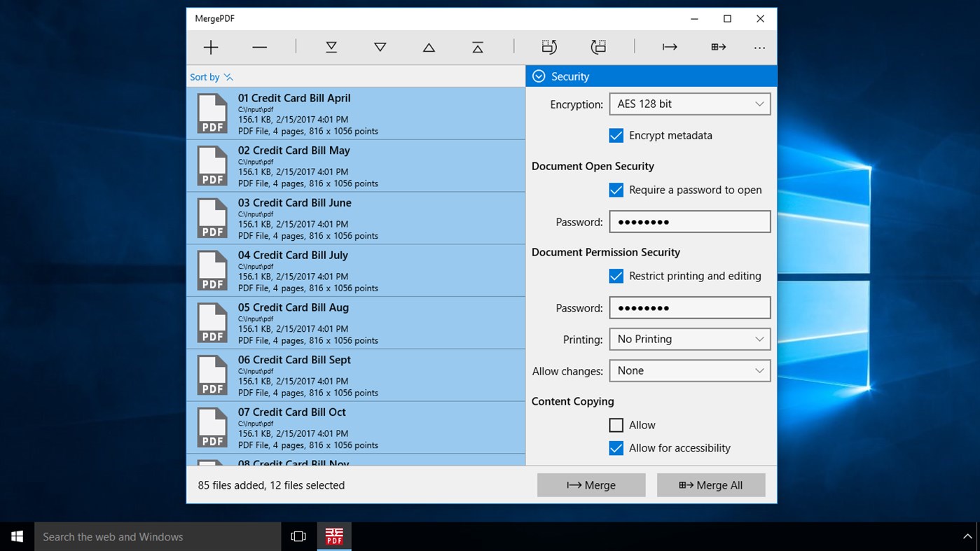
Task: Click the Merge All button
Action: pyautogui.click(x=710, y=484)
